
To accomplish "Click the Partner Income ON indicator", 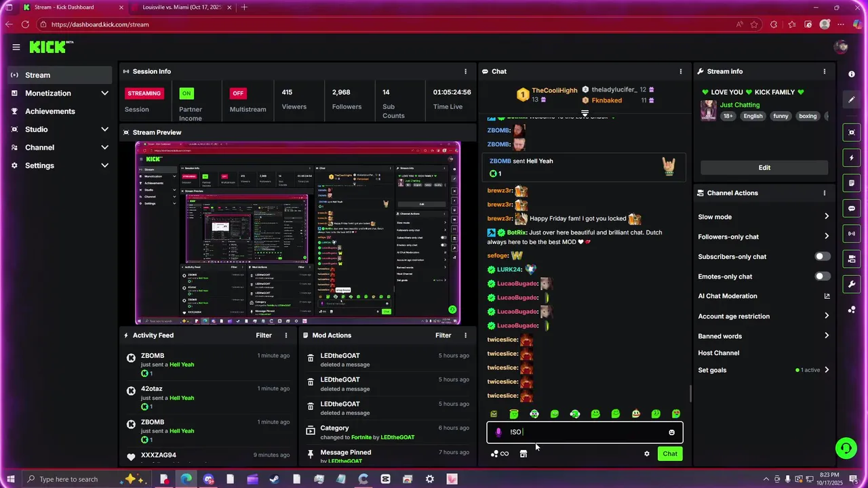I will pos(186,94).
